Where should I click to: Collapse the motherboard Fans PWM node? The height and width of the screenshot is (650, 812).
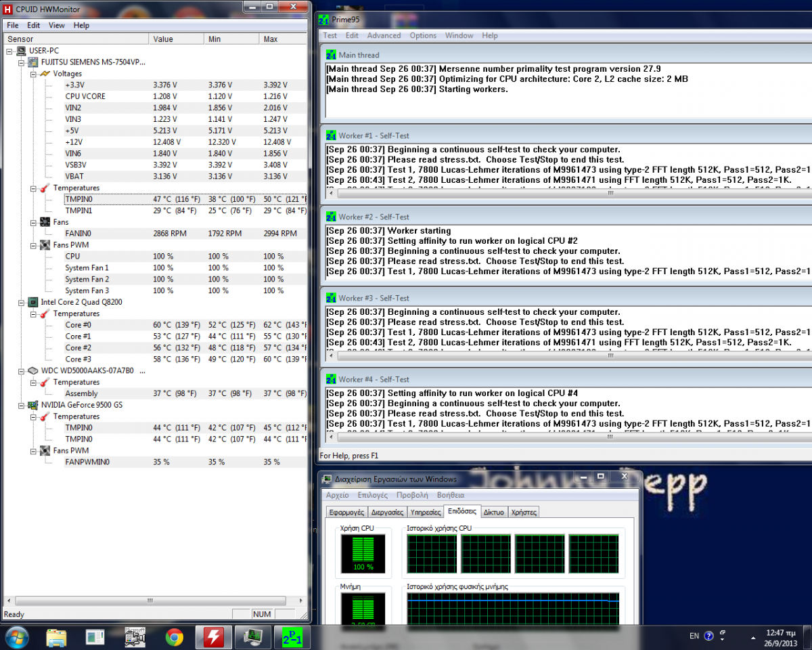click(33, 245)
